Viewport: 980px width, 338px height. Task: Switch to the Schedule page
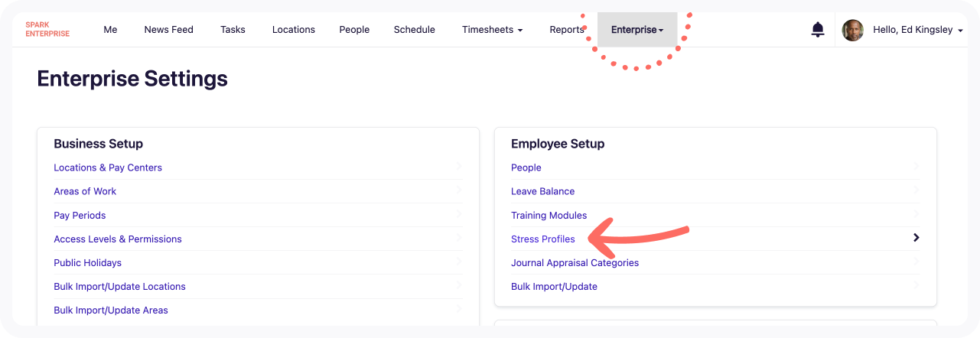click(x=415, y=30)
